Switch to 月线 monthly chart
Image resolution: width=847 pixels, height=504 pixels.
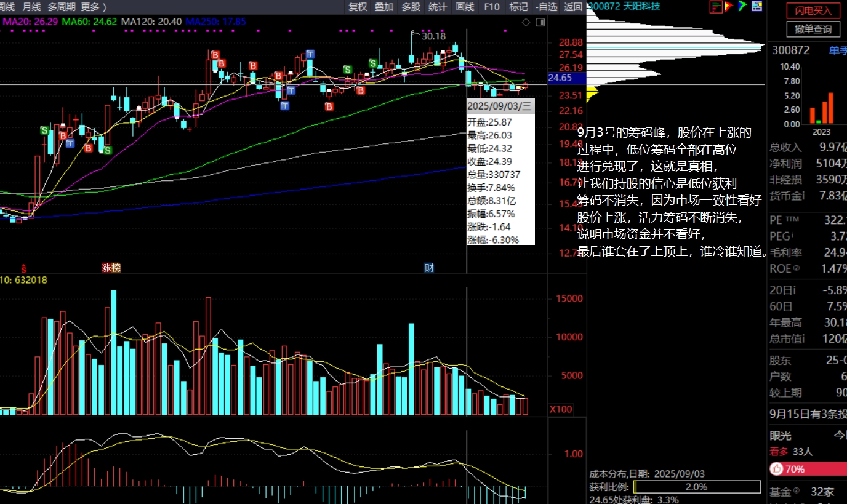(x=31, y=7)
